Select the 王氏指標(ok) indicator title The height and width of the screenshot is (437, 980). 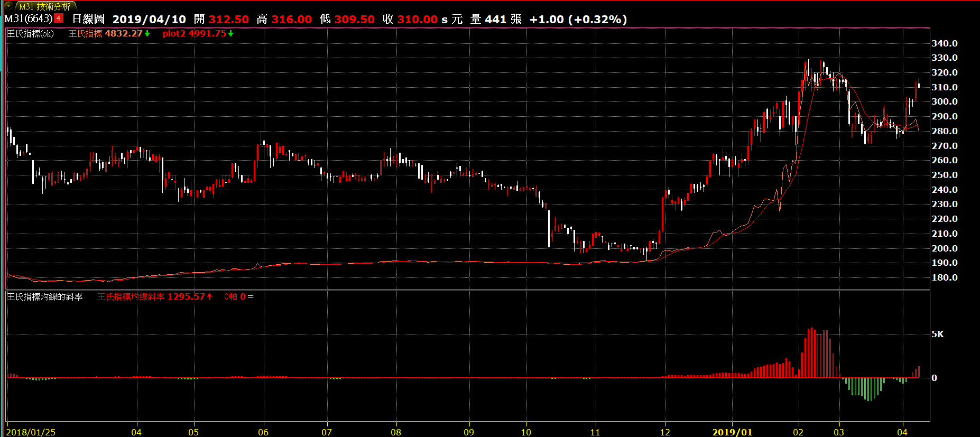tap(30, 33)
